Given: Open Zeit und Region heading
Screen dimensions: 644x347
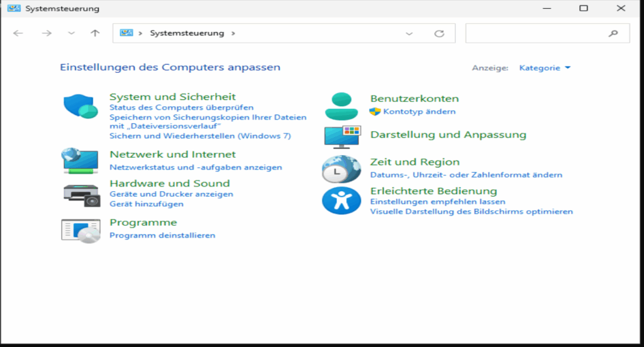Looking at the screenshot, I should (415, 162).
